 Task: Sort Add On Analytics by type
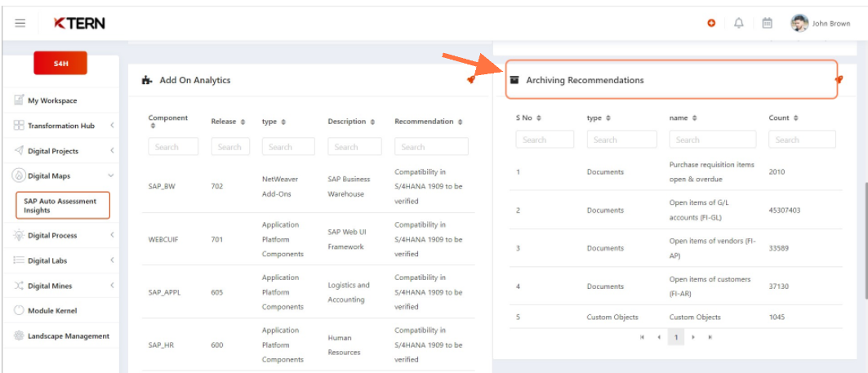tap(283, 122)
